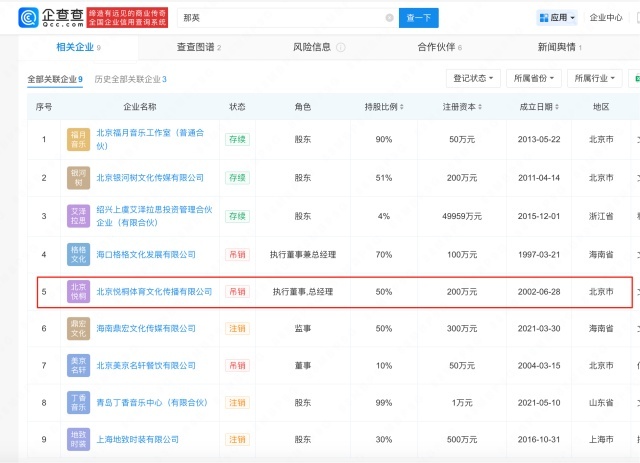Open 北京美京名轩餐饮有限公司 link
This screenshot has height=463, width=640.
pyautogui.click(x=146, y=365)
